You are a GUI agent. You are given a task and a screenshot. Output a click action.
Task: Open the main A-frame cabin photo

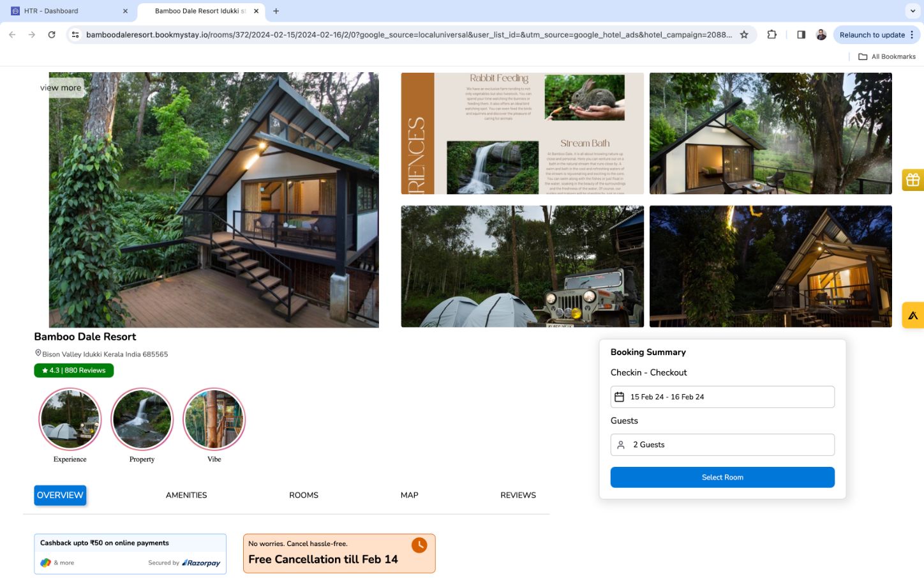[214, 200]
